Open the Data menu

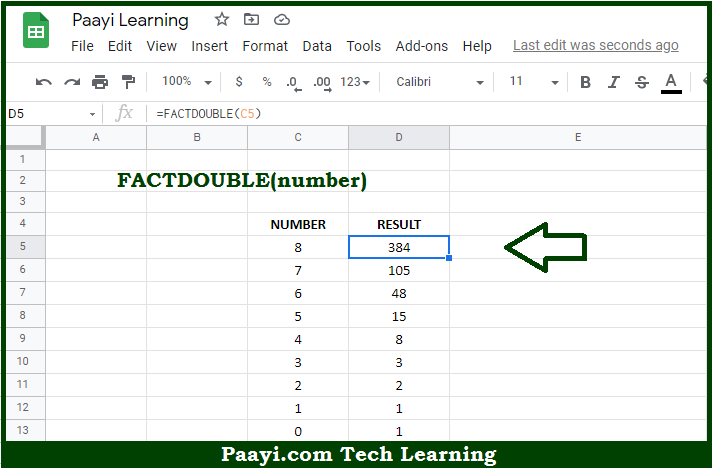click(317, 46)
